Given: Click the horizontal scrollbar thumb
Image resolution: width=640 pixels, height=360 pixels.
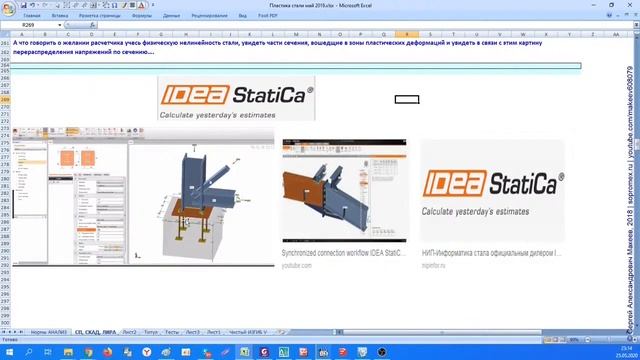Looking at the screenshot, I should [x=442, y=332].
